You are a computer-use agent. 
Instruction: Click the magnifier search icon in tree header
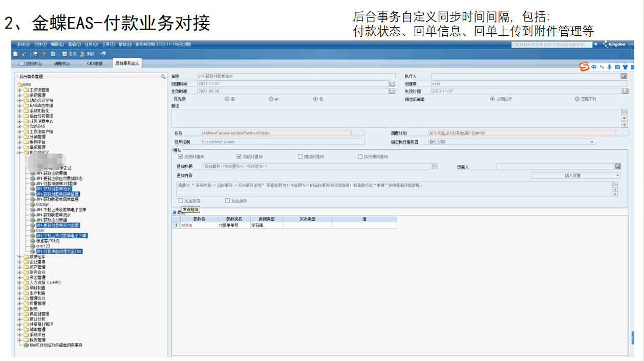163,76
